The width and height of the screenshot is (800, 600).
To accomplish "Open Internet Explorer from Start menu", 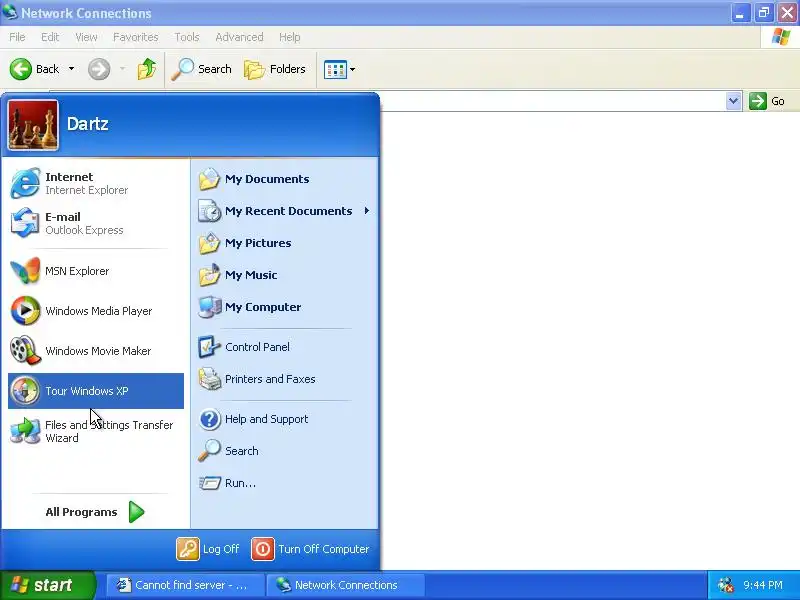I will [x=96, y=183].
